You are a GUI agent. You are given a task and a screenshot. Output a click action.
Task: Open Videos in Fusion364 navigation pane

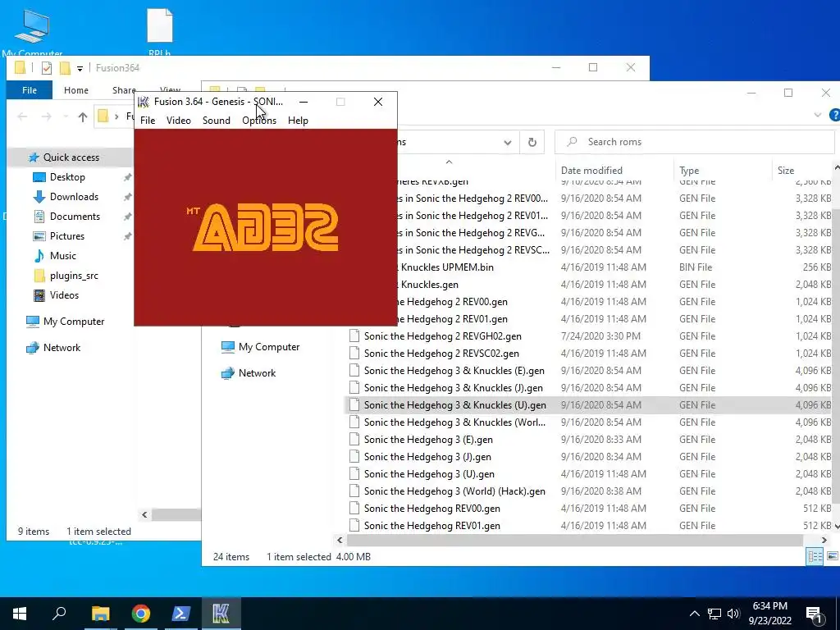tap(64, 295)
